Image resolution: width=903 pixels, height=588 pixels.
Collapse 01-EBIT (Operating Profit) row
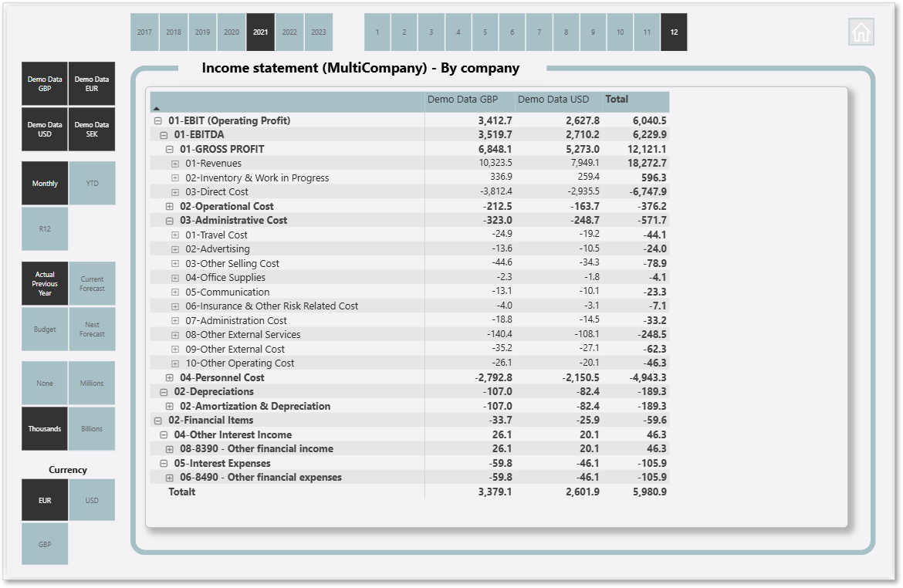pos(157,121)
